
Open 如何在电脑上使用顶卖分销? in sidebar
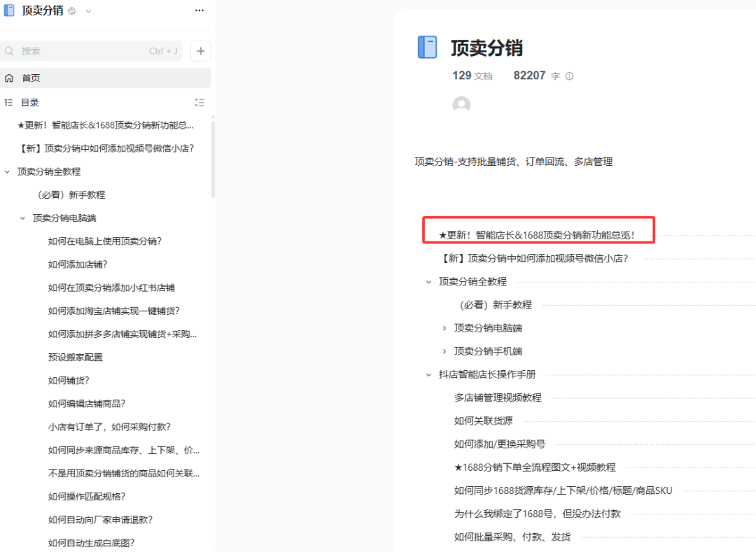click(x=104, y=241)
